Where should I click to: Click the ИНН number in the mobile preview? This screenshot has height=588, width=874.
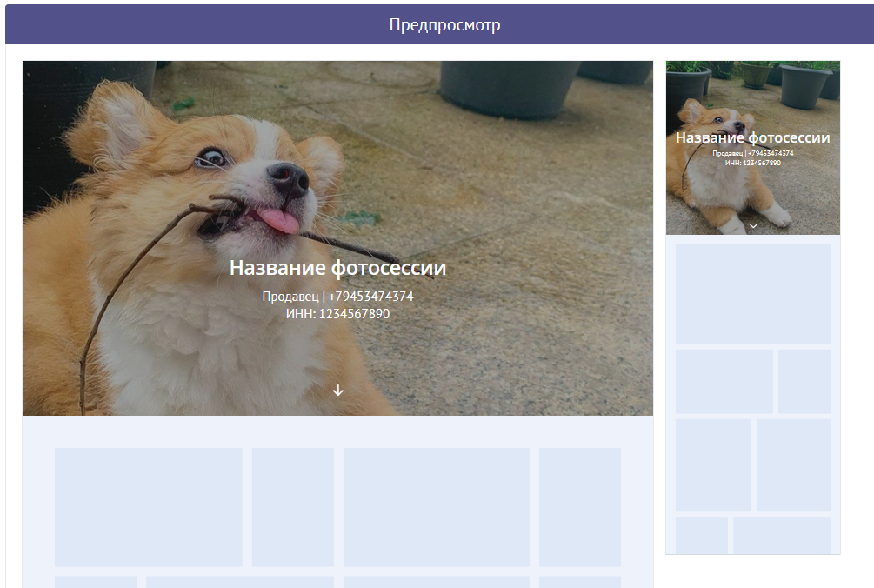point(752,163)
